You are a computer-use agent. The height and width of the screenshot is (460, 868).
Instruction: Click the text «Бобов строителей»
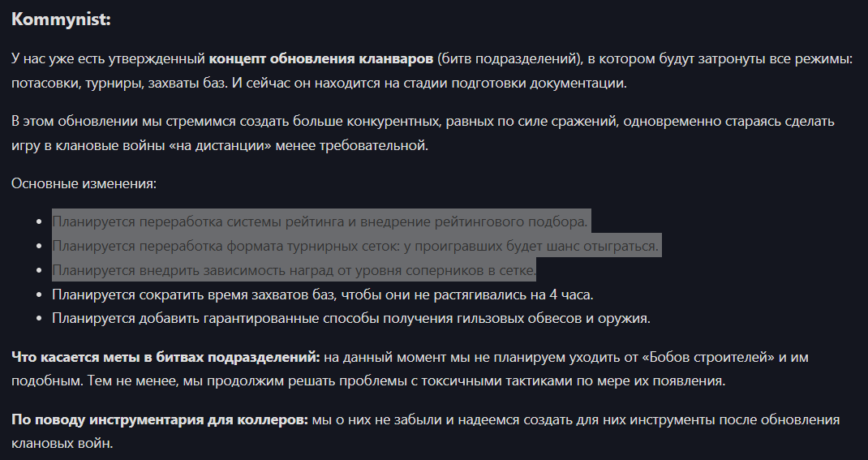(x=708, y=357)
